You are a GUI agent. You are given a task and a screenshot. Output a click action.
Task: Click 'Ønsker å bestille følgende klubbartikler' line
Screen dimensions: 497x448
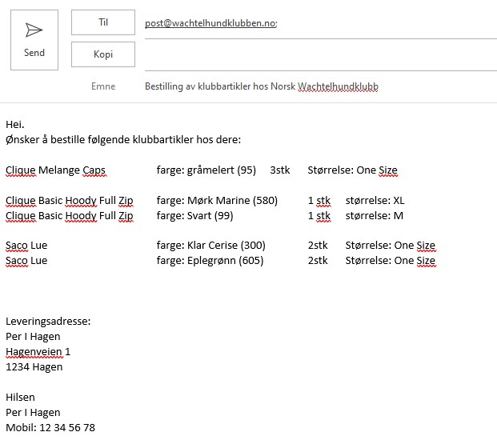pyautogui.click(x=123, y=140)
